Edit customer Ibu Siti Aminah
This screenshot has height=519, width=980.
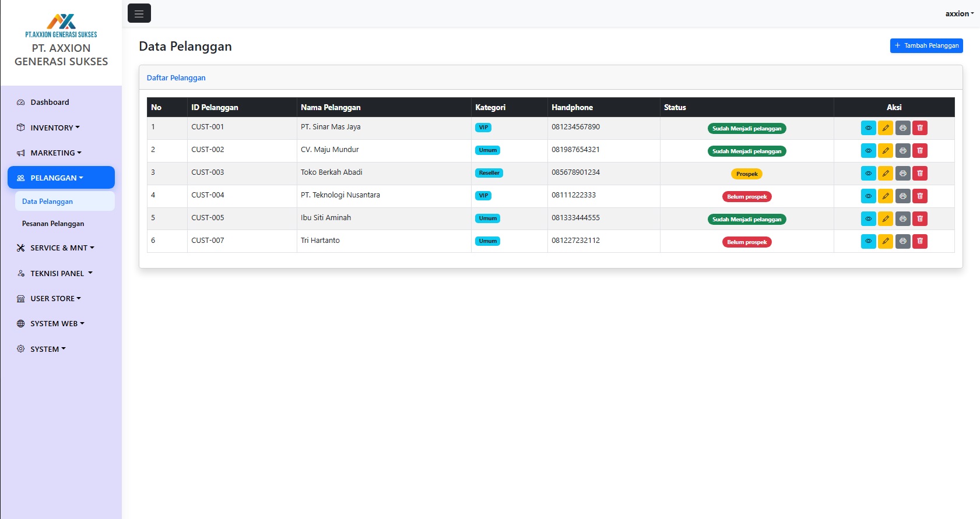pyautogui.click(x=886, y=219)
